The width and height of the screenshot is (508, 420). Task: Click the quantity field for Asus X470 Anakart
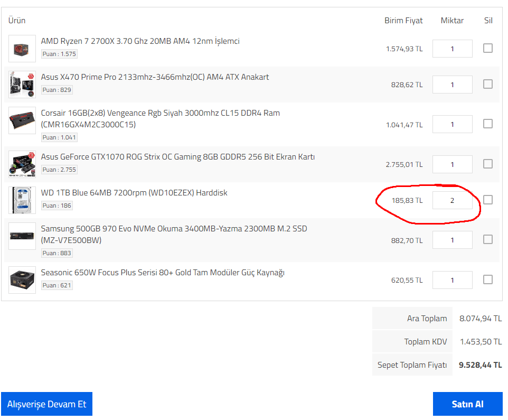(452, 85)
